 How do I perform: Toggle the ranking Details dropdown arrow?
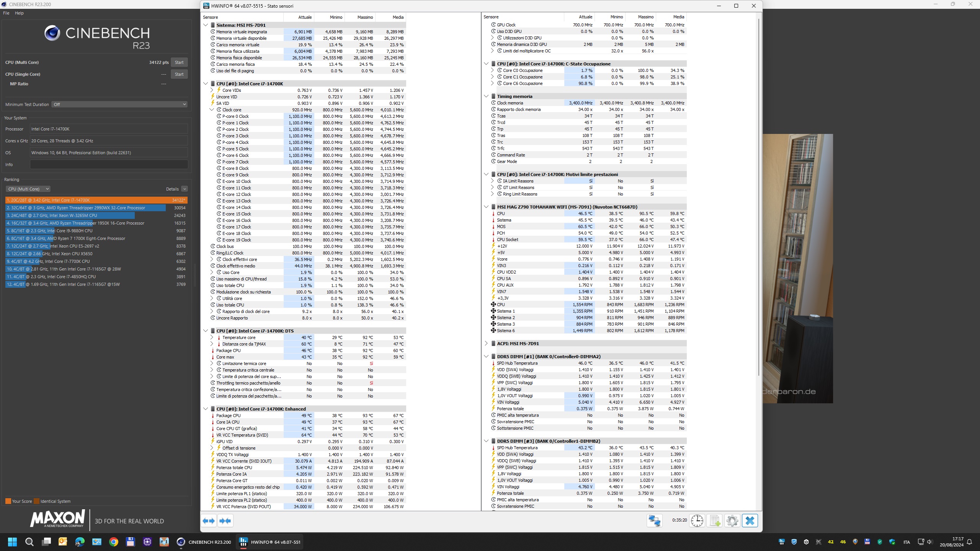pos(185,189)
